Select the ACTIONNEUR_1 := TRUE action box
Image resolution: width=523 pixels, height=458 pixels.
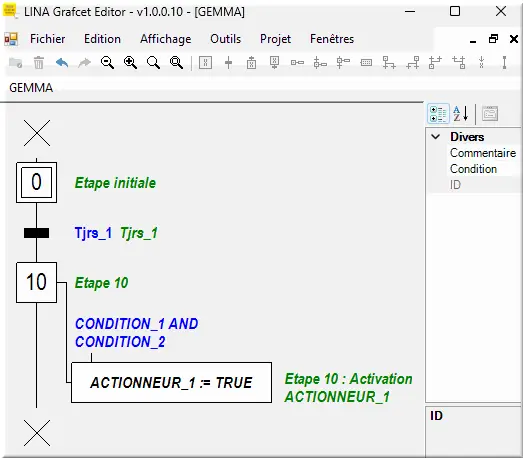pyautogui.click(x=171, y=383)
